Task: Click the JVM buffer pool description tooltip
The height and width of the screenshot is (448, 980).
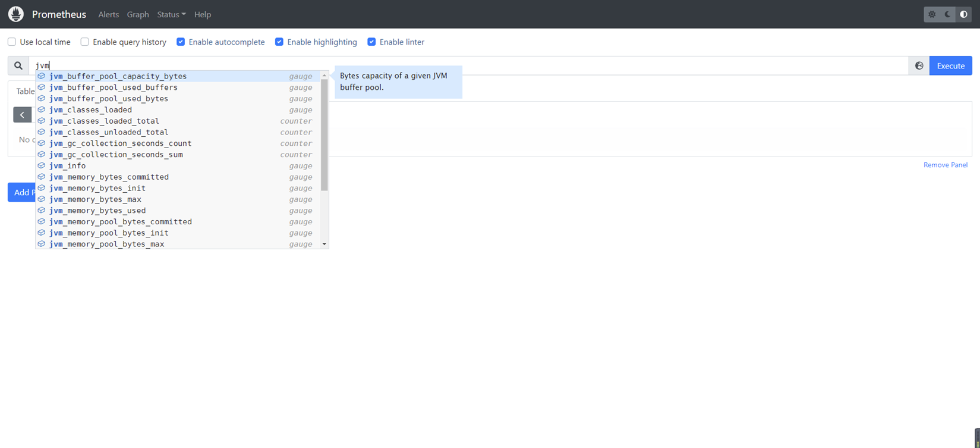Action: (x=398, y=82)
